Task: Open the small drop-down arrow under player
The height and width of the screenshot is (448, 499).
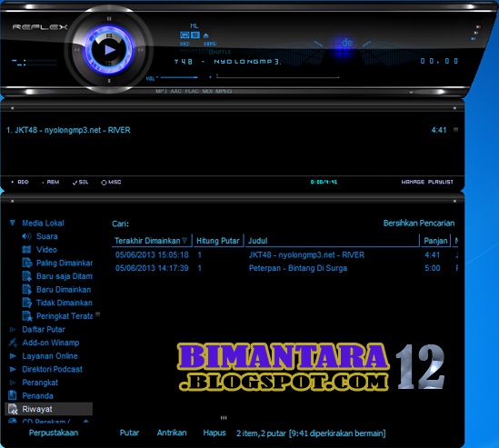Action: (x=411, y=93)
